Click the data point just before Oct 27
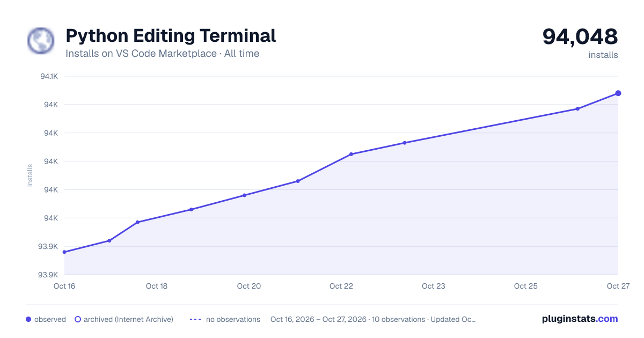Viewport: 644px width, 338px height. tap(577, 109)
